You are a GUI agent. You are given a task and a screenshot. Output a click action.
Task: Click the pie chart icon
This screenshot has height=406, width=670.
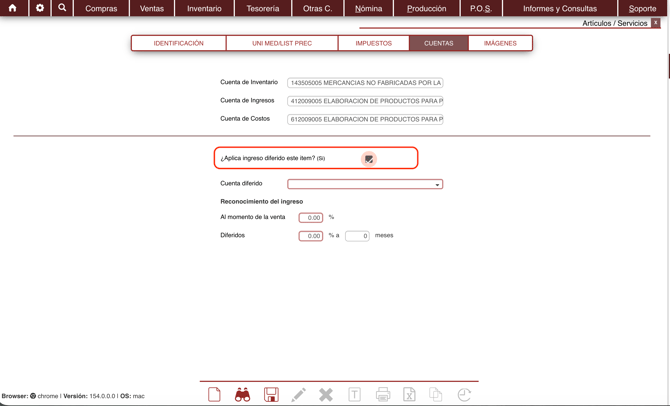click(464, 394)
